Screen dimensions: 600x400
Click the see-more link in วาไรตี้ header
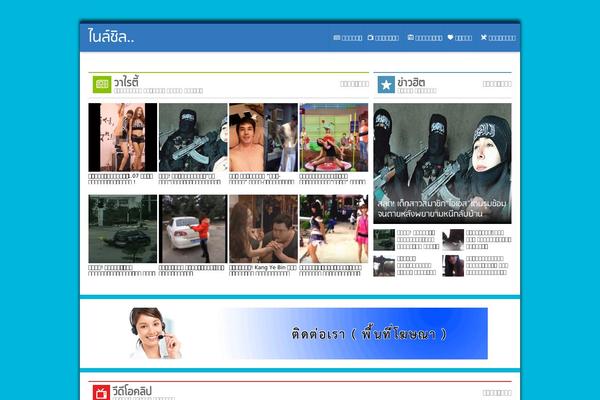click(354, 84)
